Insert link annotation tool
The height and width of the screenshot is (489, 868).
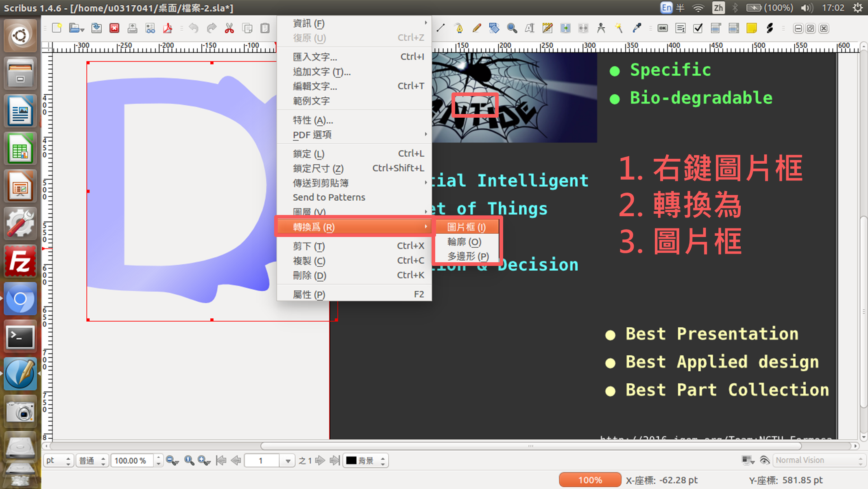tap(770, 28)
